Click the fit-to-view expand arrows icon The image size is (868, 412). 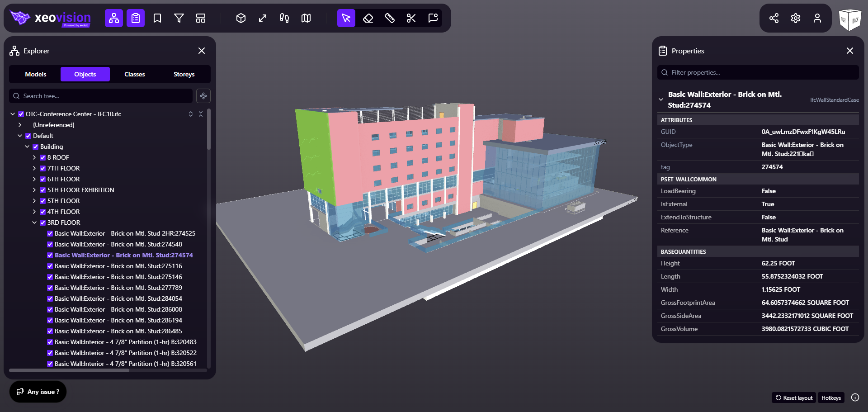pyautogui.click(x=263, y=18)
